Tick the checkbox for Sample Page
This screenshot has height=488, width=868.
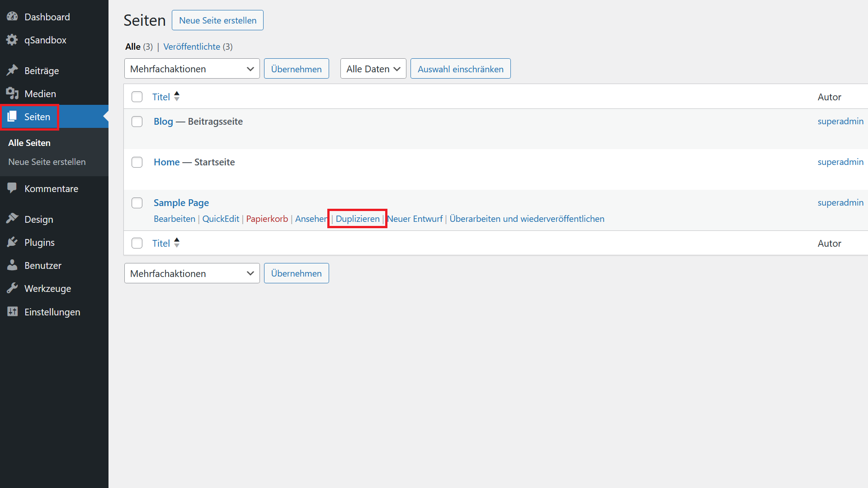tap(137, 203)
